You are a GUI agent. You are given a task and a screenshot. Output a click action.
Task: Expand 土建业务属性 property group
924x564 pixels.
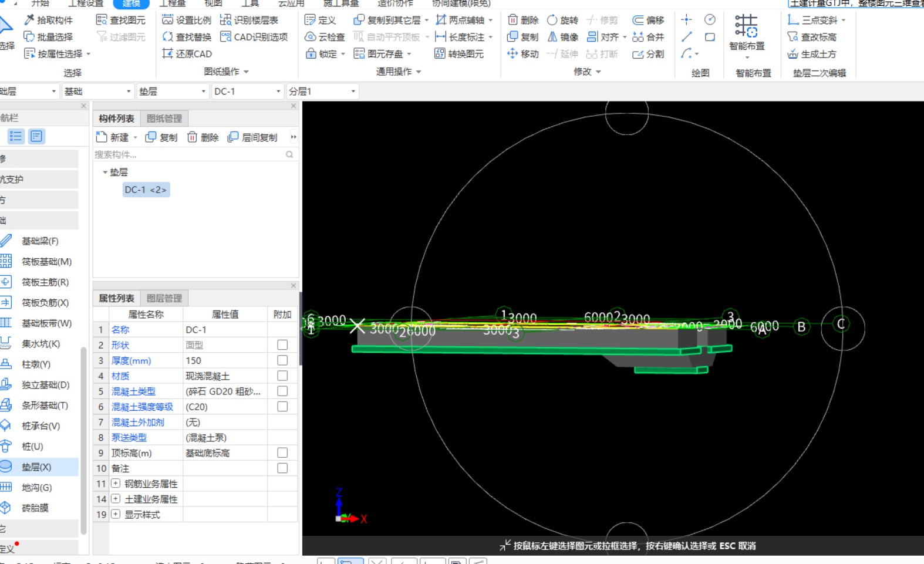(x=116, y=499)
